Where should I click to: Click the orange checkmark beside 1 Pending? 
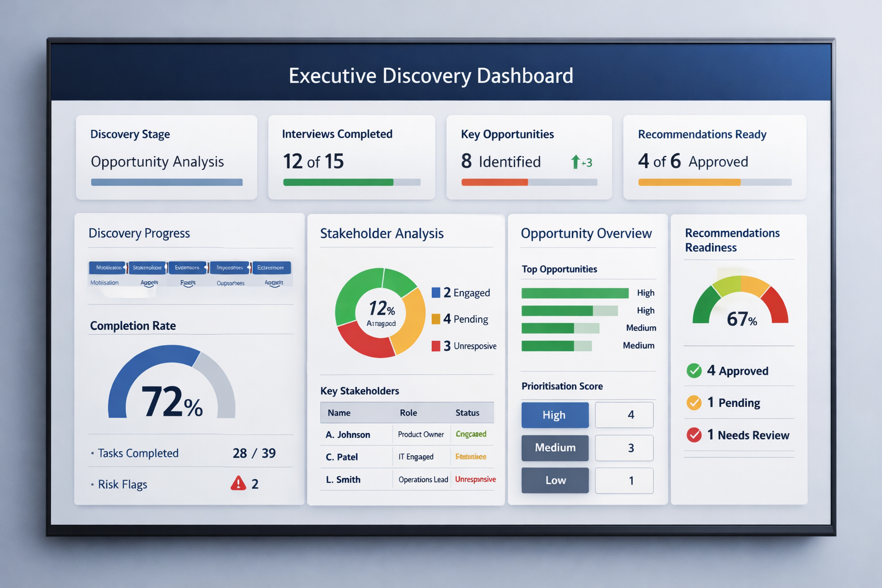(x=694, y=403)
